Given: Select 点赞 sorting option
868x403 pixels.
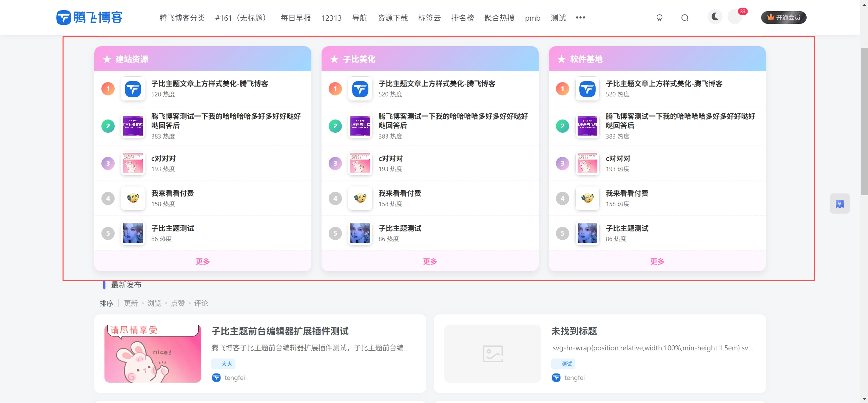Looking at the screenshot, I should [x=178, y=303].
